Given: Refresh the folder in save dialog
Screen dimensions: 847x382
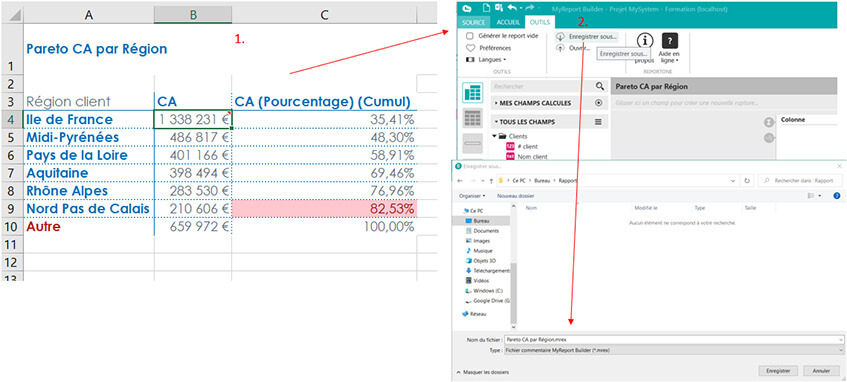Looking at the screenshot, I should point(747,180).
